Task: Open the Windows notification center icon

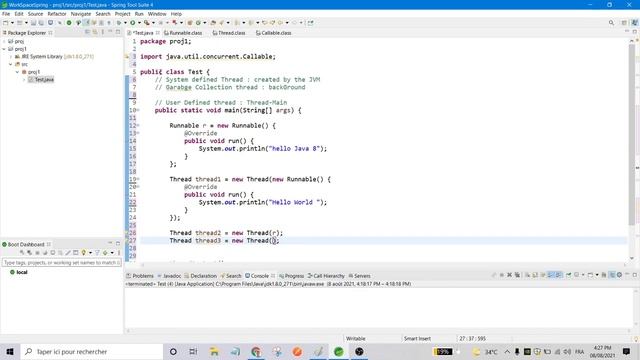Action: (627, 351)
